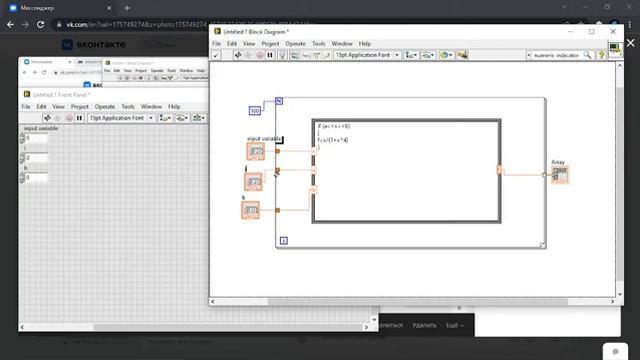Click Front Panel broken Run arrow
Image resolution: width=640 pixels, height=360 pixels.
coord(47,118)
